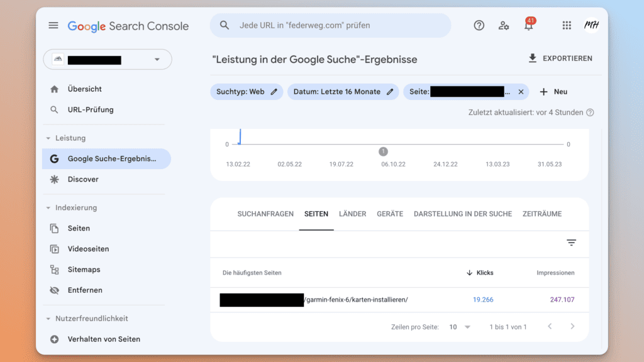Image resolution: width=644 pixels, height=362 pixels.
Task: Open the MH account avatar
Action: [x=591, y=25]
